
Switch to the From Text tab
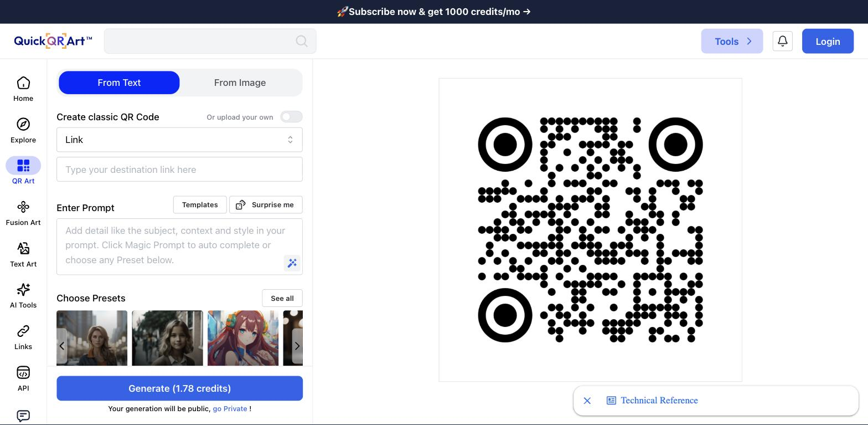click(119, 83)
